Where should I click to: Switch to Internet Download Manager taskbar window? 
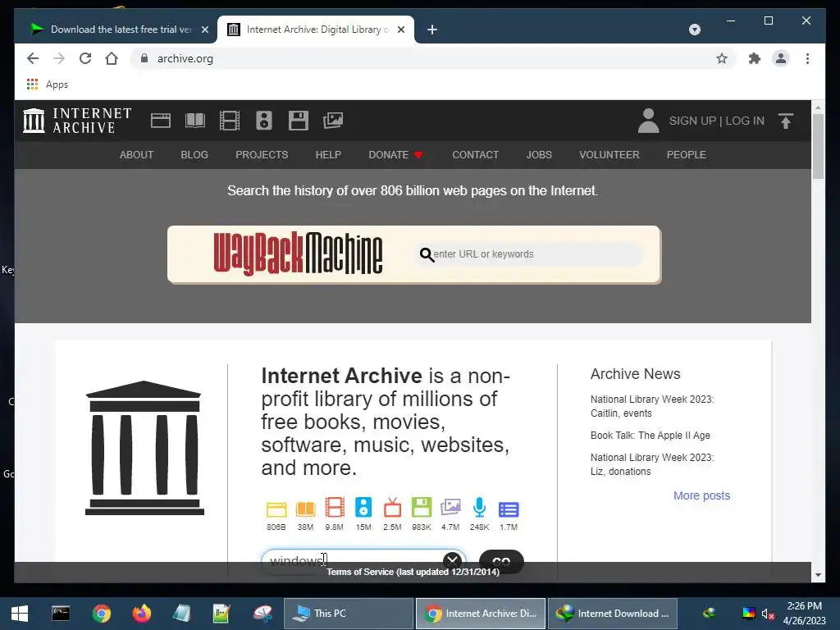(x=612, y=614)
